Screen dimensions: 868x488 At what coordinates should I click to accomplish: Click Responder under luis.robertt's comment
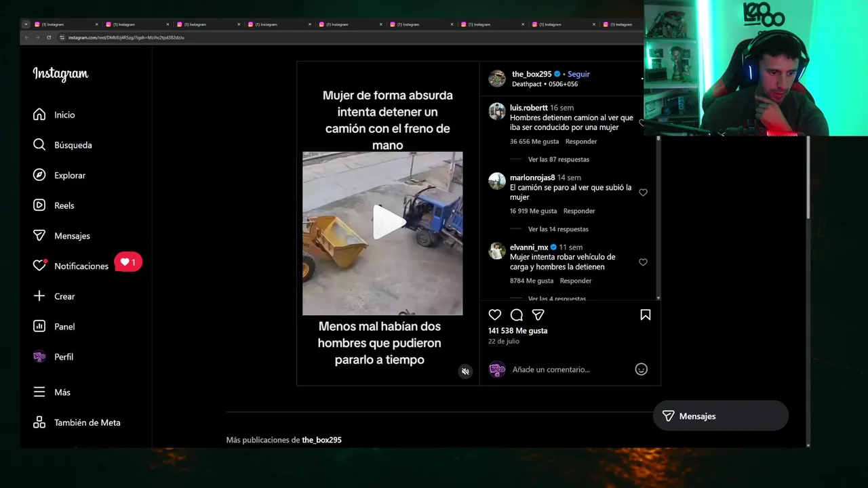[581, 142]
